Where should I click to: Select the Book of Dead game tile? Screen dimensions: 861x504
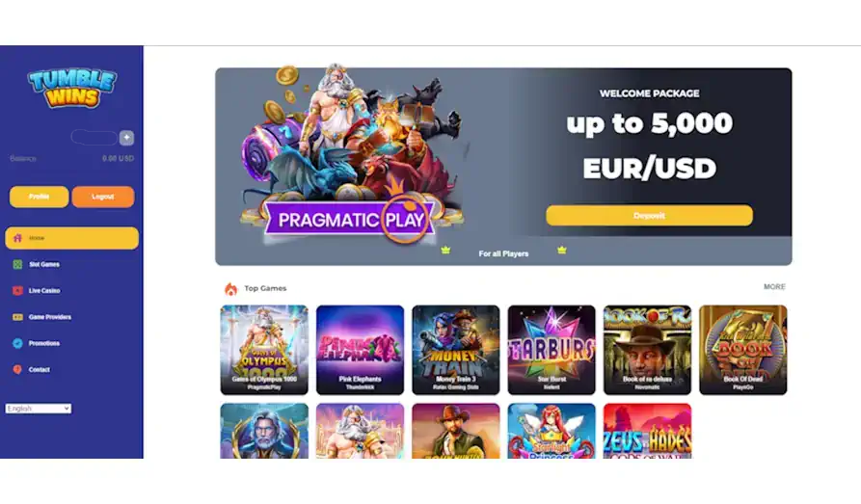click(743, 350)
